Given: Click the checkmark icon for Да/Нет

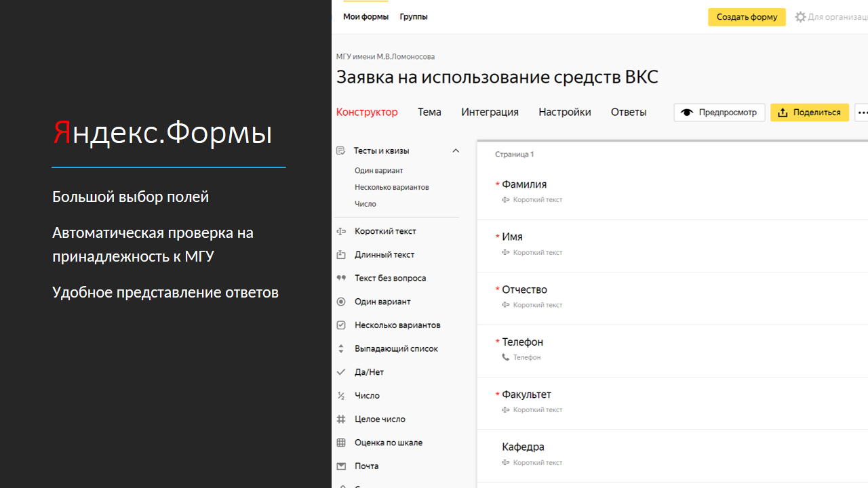Looking at the screenshot, I should pos(341,372).
